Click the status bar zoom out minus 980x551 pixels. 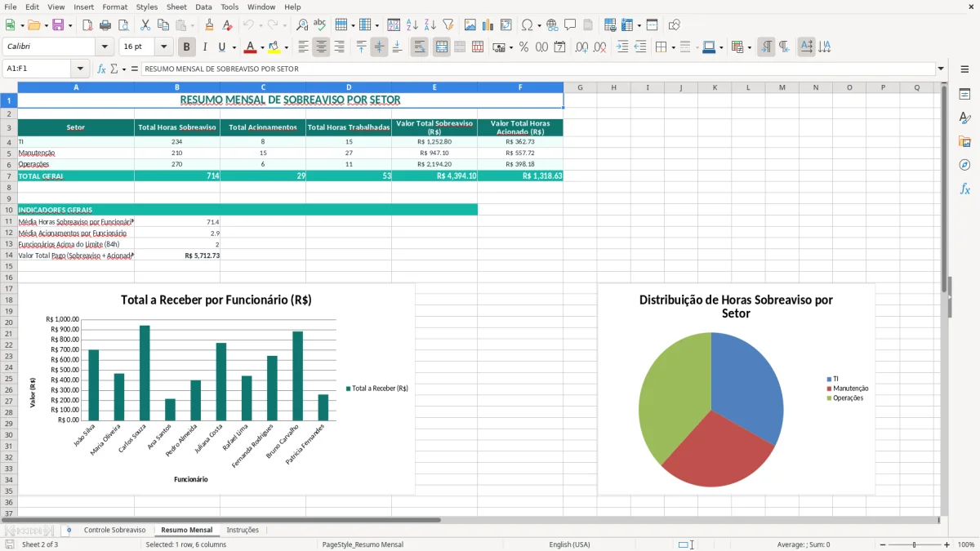click(x=883, y=544)
